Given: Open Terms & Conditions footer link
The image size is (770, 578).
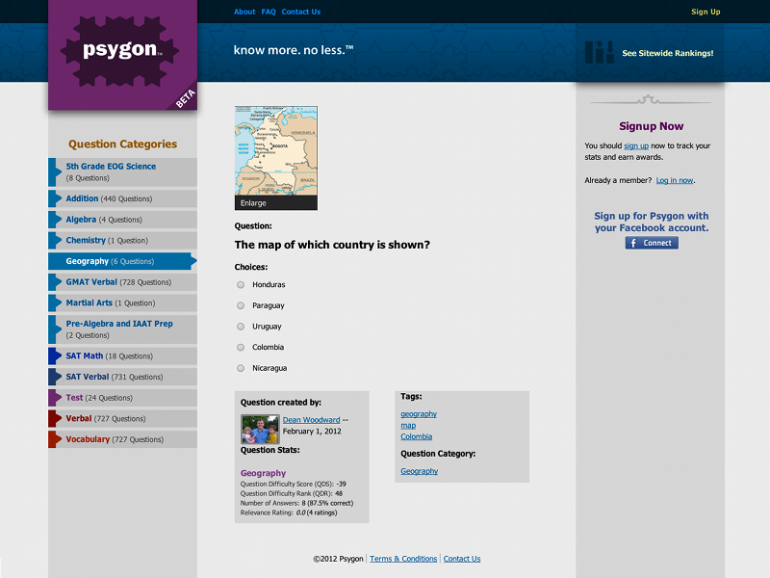Looking at the screenshot, I should pyautogui.click(x=403, y=559).
